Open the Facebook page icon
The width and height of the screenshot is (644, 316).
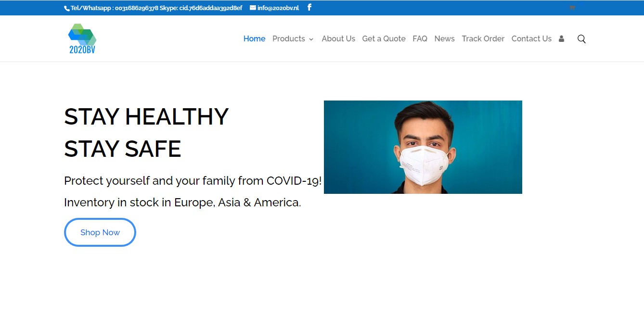click(309, 7)
